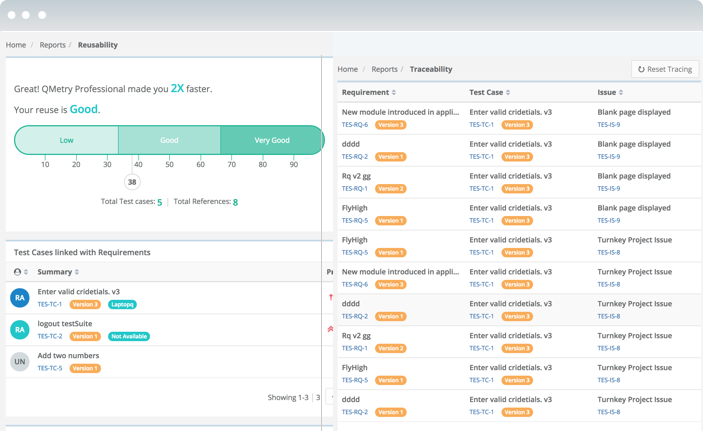Open TES-RQ-1 link in Turnkey Project Issue row
The height and width of the screenshot is (431, 703).
click(x=354, y=348)
